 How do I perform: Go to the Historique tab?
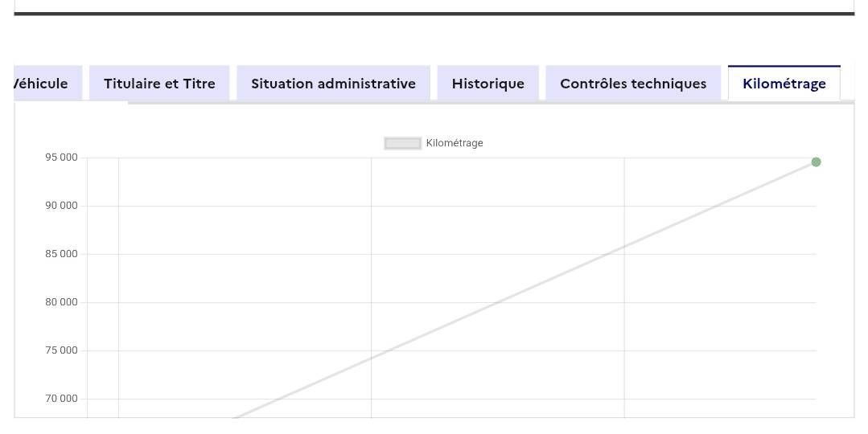[x=487, y=84]
